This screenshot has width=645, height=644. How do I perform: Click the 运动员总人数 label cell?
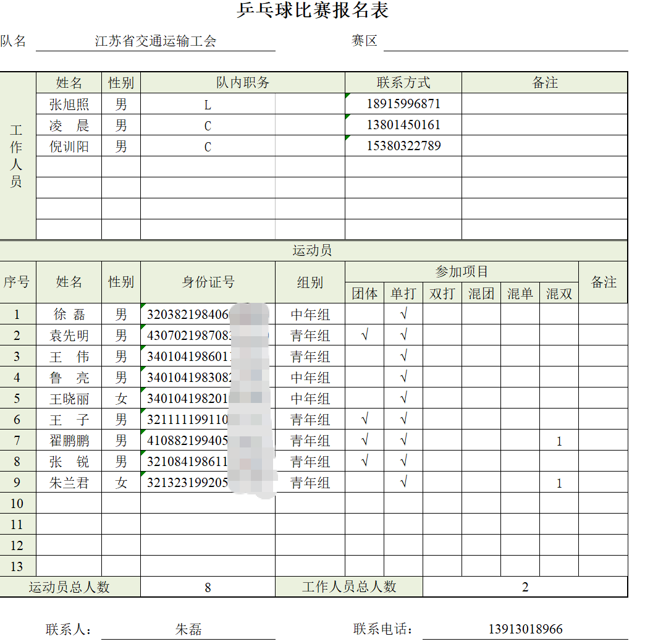coord(70,587)
